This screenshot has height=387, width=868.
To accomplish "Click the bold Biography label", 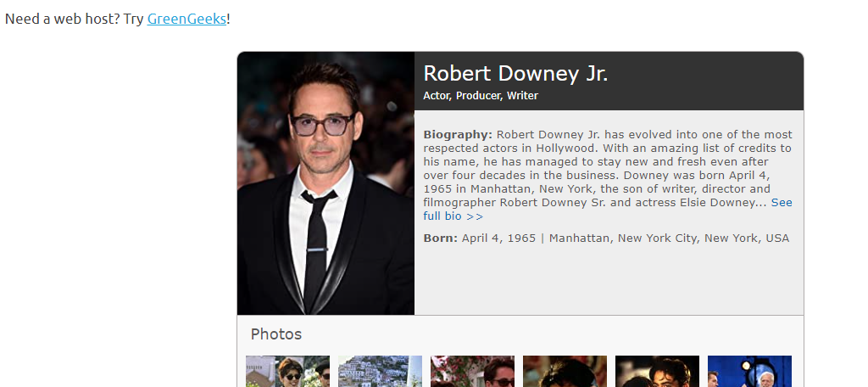I will pos(458,135).
